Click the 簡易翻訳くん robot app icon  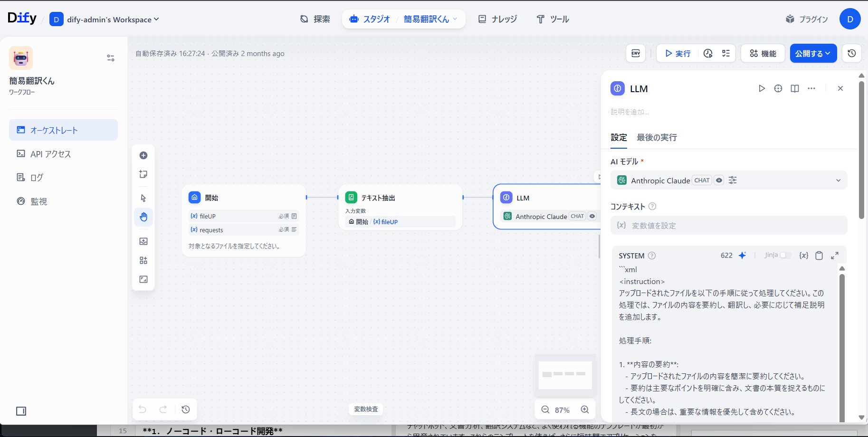pos(21,58)
